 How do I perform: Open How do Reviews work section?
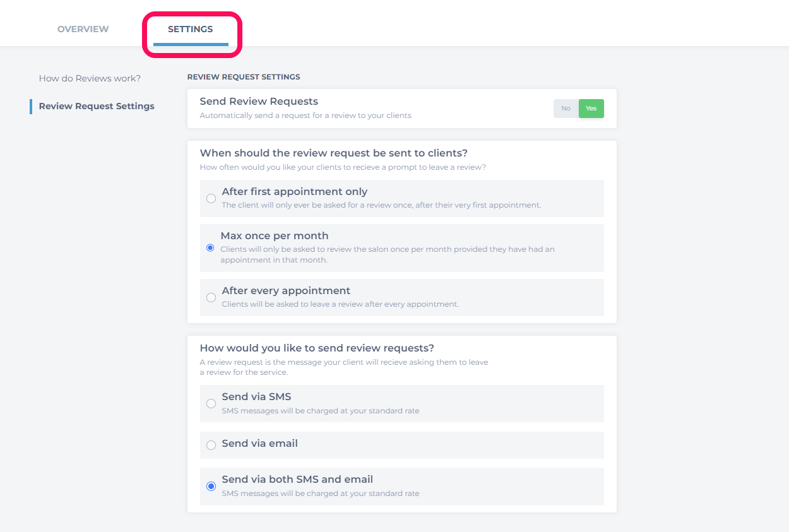point(90,78)
